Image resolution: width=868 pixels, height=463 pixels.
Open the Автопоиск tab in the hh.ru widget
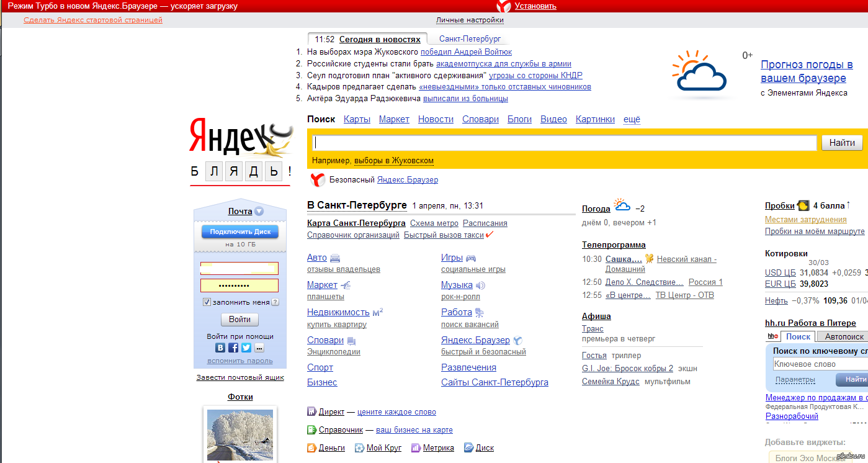coord(844,336)
